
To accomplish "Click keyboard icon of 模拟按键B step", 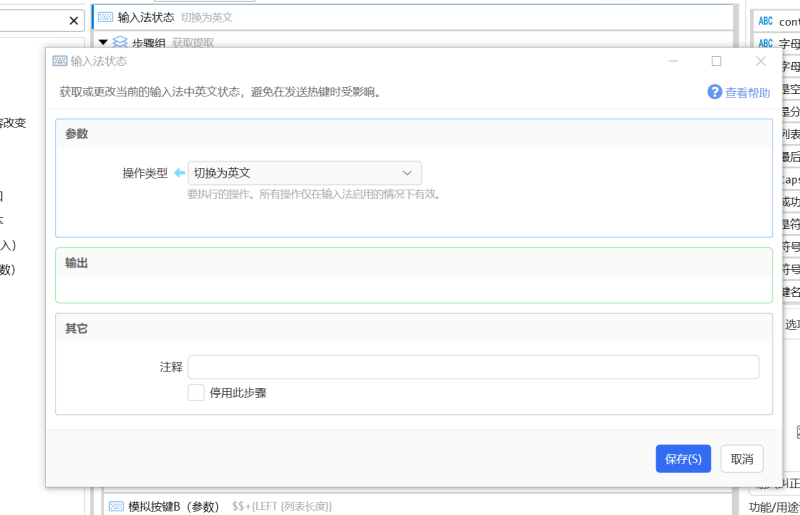I will click(x=116, y=506).
